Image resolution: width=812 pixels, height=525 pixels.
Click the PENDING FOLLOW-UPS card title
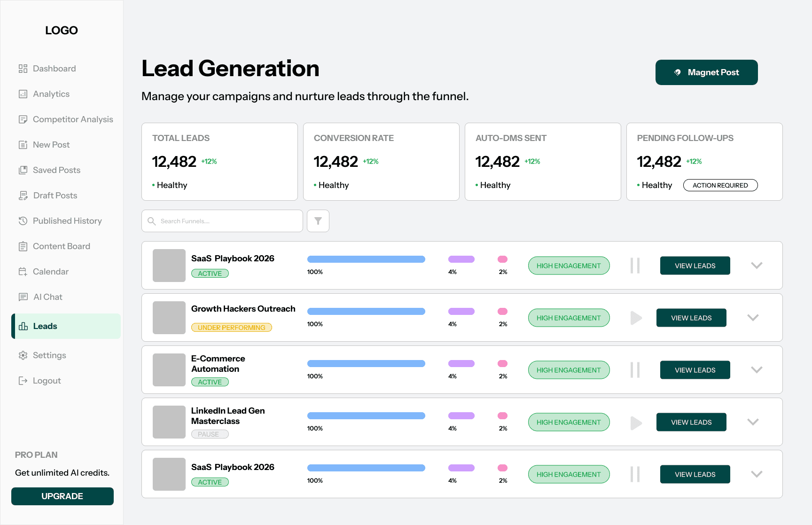pyautogui.click(x=685, y=138)
